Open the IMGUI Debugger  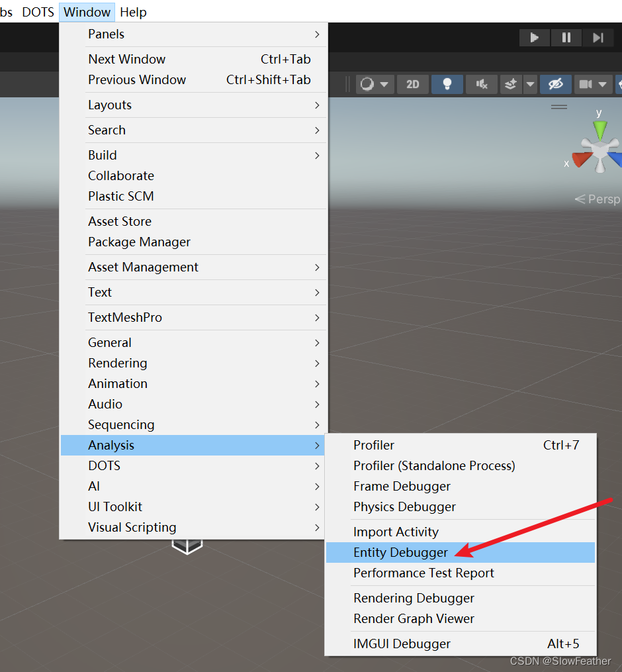pos(461,644)
